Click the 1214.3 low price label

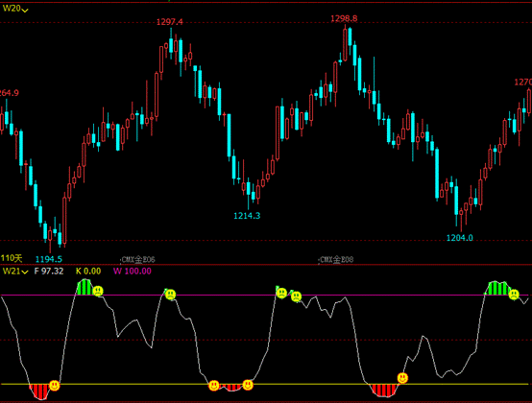coord(247,216)
